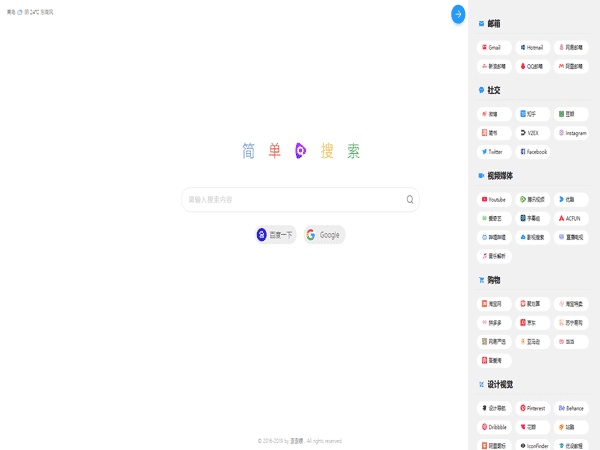Collapse the sidebar with the blue arrow button
Screen dimensions: 600x450
(x=458, y=14)
